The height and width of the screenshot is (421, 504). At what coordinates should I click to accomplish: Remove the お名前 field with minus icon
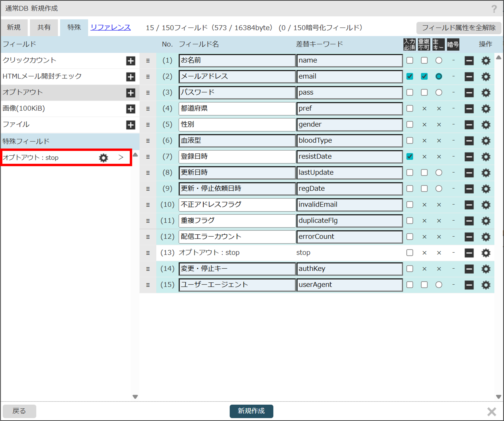[469, 61]
